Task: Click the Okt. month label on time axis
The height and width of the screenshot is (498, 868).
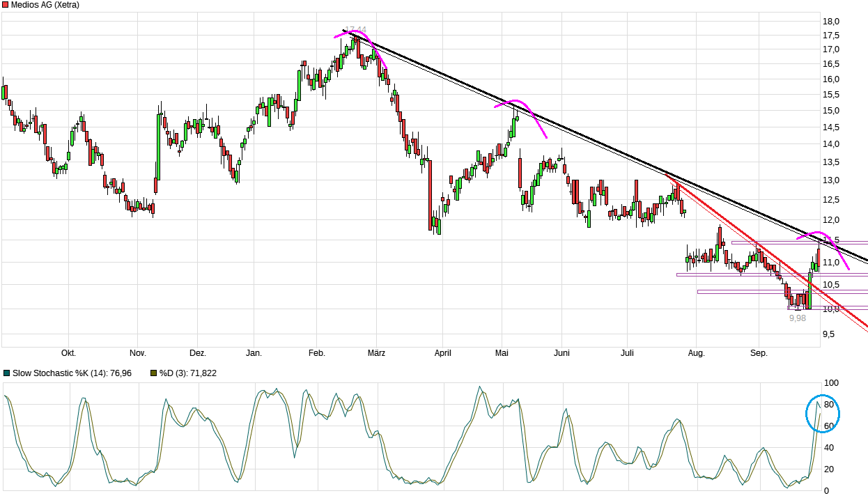Action: point(68,353)
